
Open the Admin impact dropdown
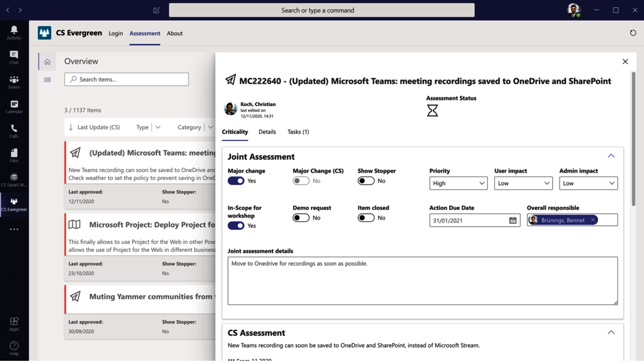coord(588,183)
